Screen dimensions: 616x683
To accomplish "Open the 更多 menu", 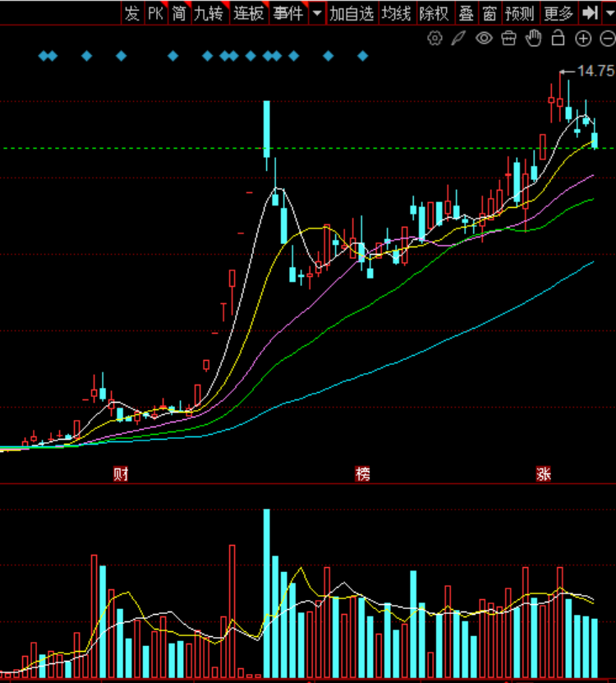I will [559, 13].
